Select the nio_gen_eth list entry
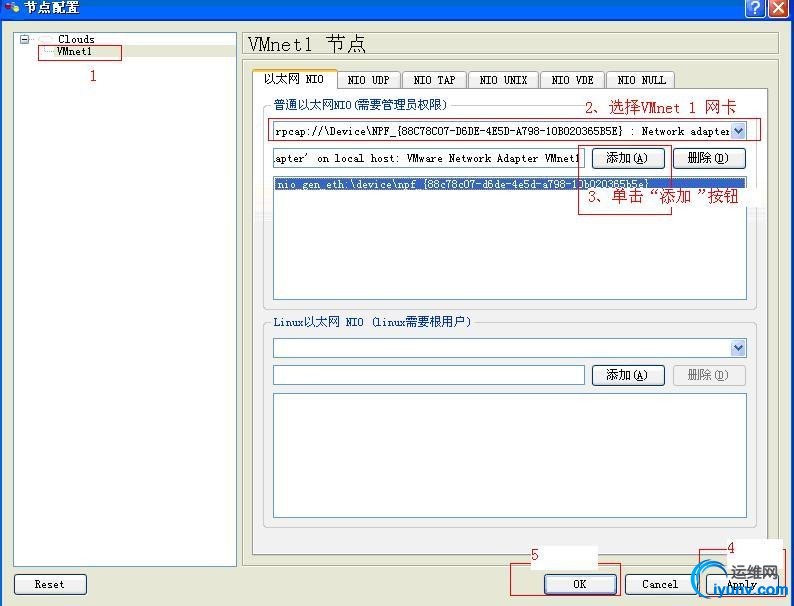The width and height of the screenshot is (794, 606). tap(509, 184)
